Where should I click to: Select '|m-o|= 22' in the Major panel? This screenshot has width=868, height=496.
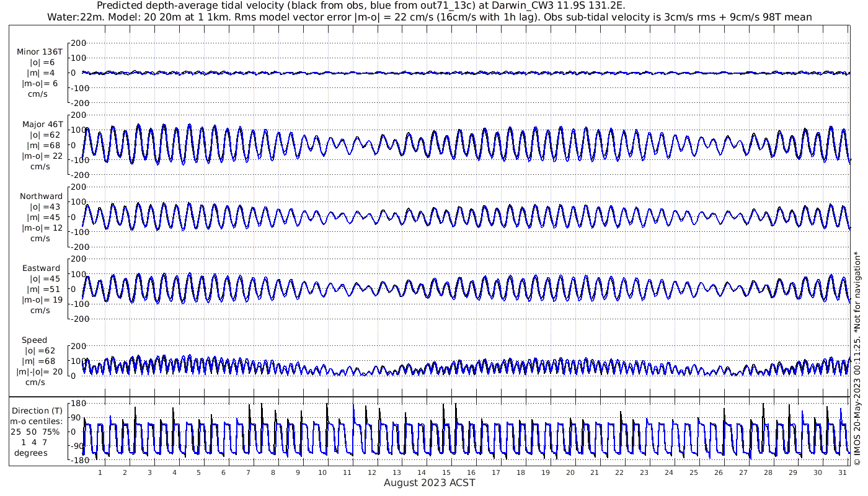click(42, 156)
